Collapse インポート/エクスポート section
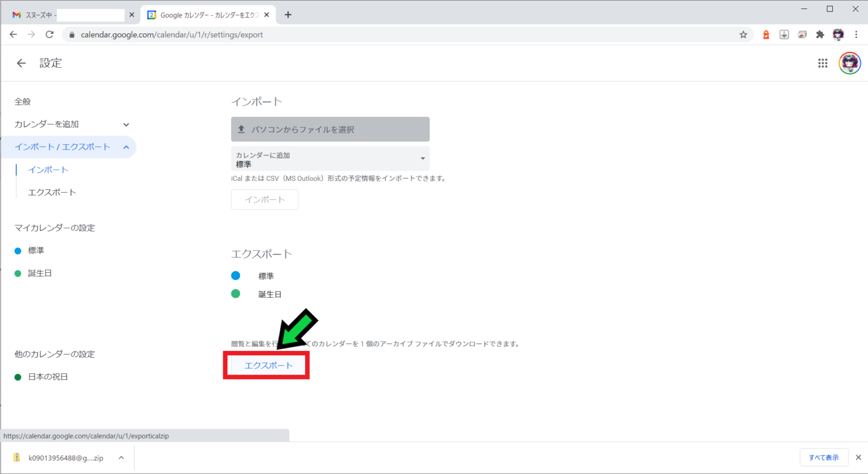Screen dimensions: 868x474 [x=126, y=147]
